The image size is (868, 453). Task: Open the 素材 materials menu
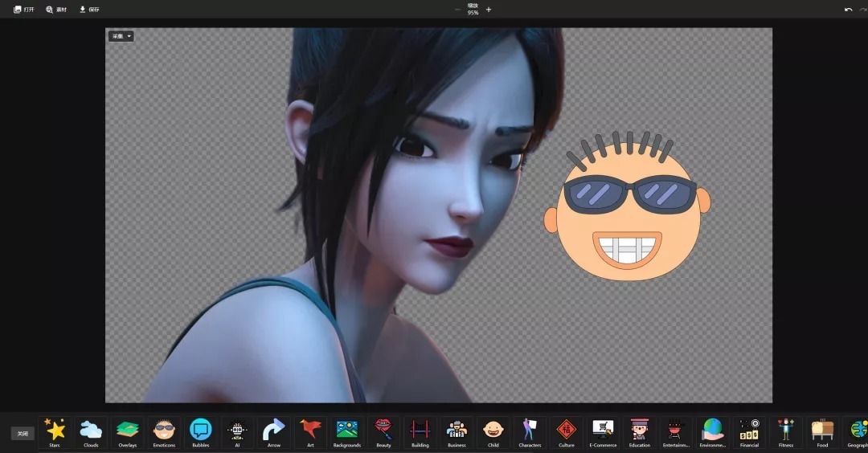(x=56, y=10)
